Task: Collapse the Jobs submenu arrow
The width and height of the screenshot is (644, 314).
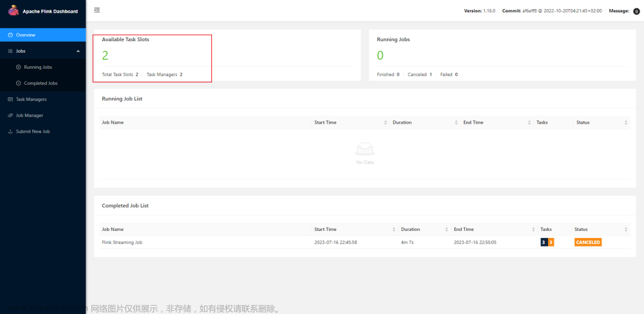Action: (x=78, y=51)
